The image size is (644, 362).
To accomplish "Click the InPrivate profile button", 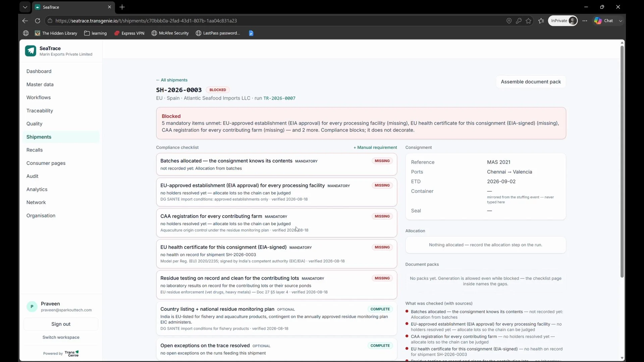I will click(563, 21).
